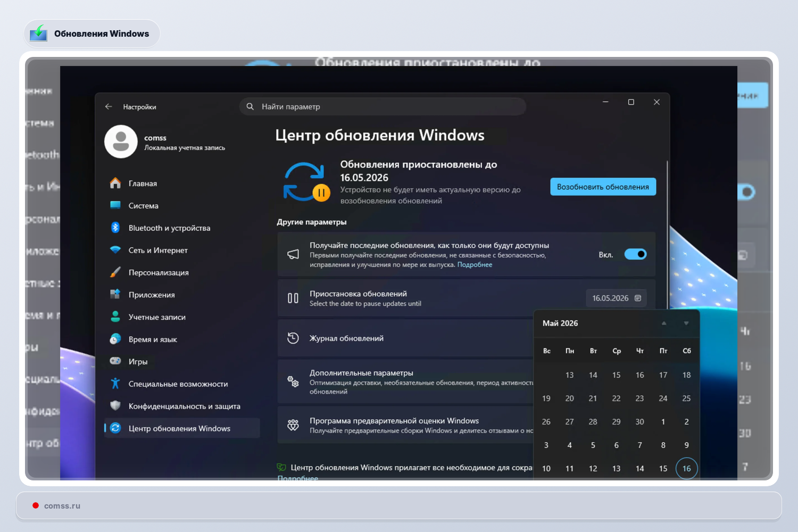The width and height of the screenshot is (798, 532).
Task: Click the Журнал обновлений clock icon
Action: click(293, 338)
